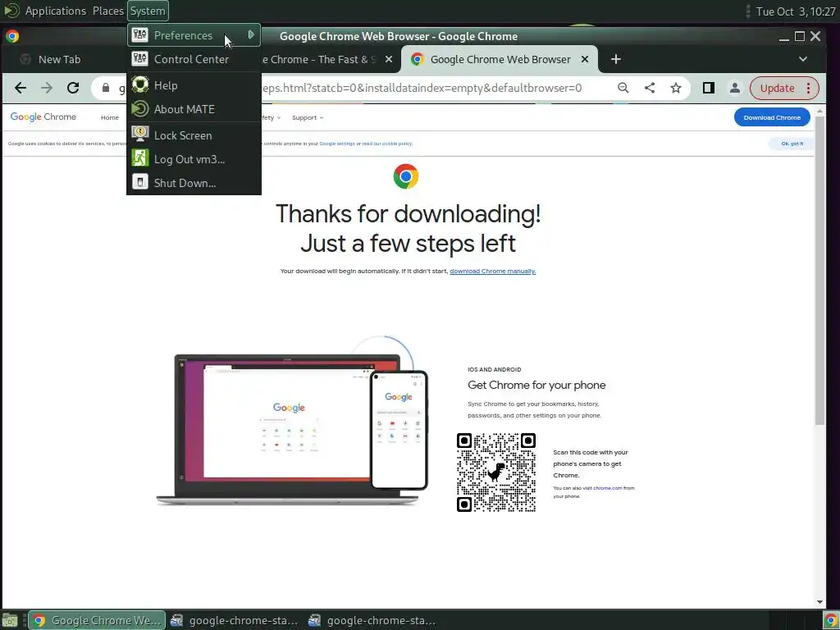Open the Google settings link

tap(337, 144)
